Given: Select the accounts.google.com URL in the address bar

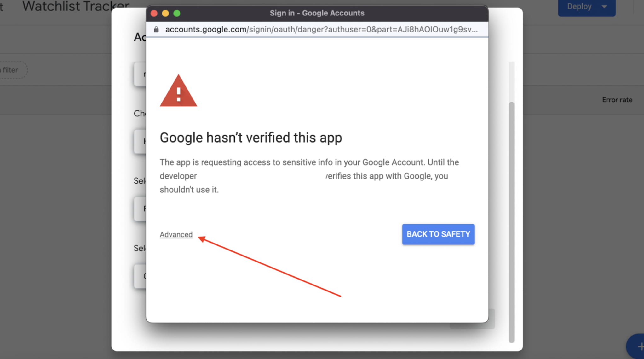Looking at the screenshot, I should (x=321, y=30).
